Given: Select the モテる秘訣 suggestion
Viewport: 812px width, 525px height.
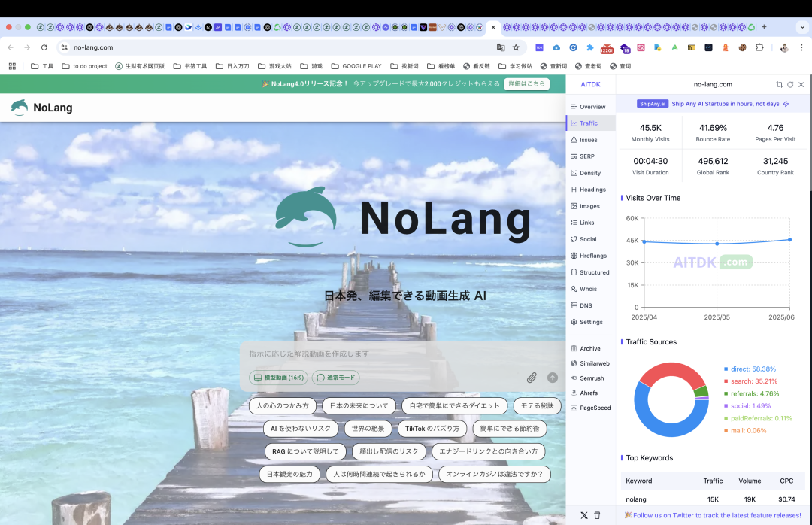Looking at the screenshot, I should pyautogui.click(x=538, y=406).
